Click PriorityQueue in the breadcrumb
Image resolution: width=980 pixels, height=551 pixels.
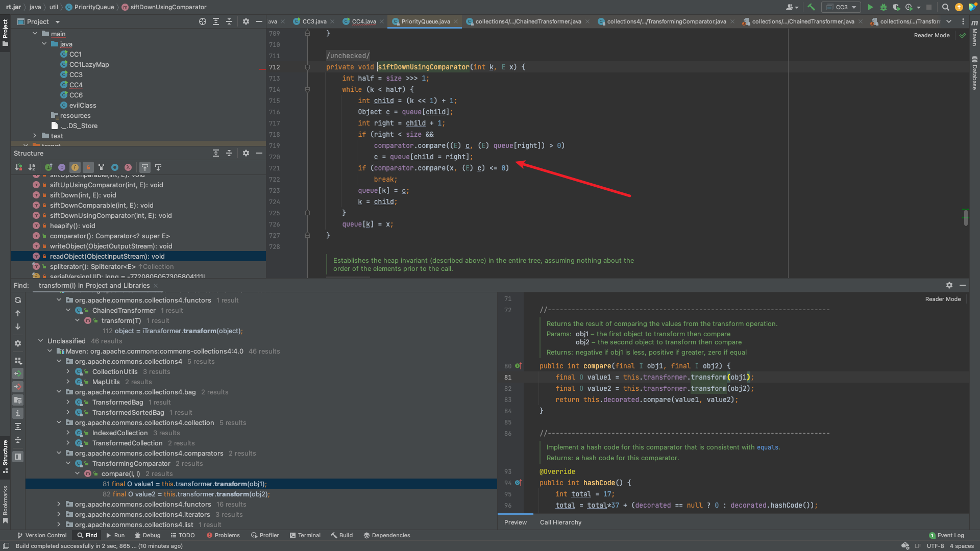(90, 7)
